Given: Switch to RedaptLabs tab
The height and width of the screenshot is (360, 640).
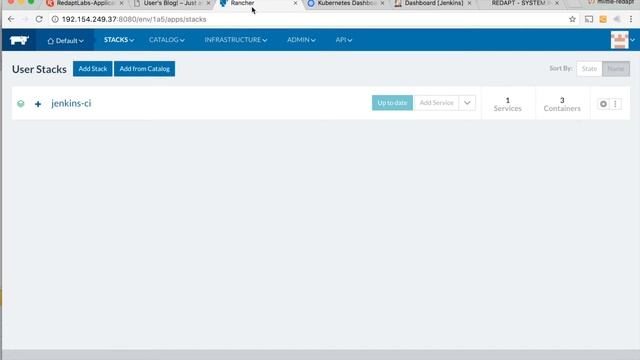Looking at the screenshot, I should click(x=85, y=3).
